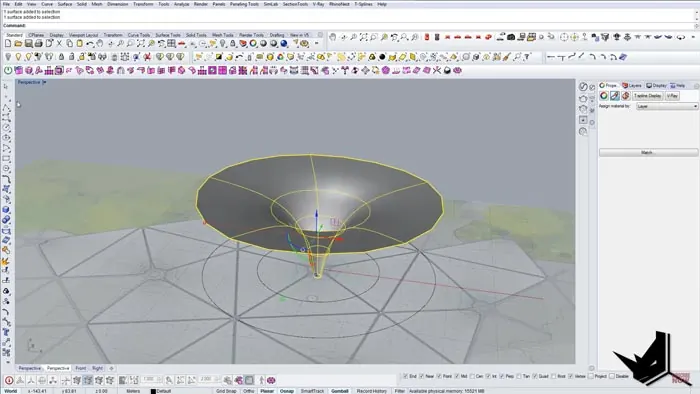Switch to the Right viewport tab
The width and height of the screenshot is (700, 394).
click(97, 368)
